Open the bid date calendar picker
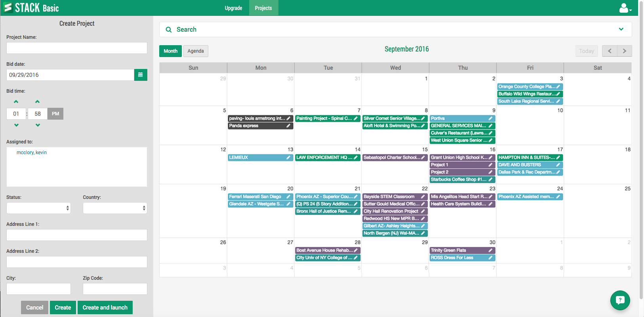The height and width of the screenshot is (317, 644). 141,75
